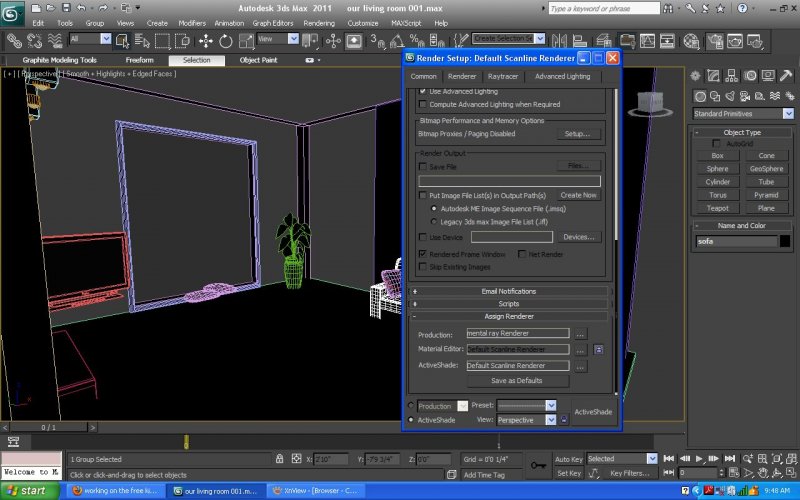
Task: Open Select by Name dialog
Action: coord(142,41)
